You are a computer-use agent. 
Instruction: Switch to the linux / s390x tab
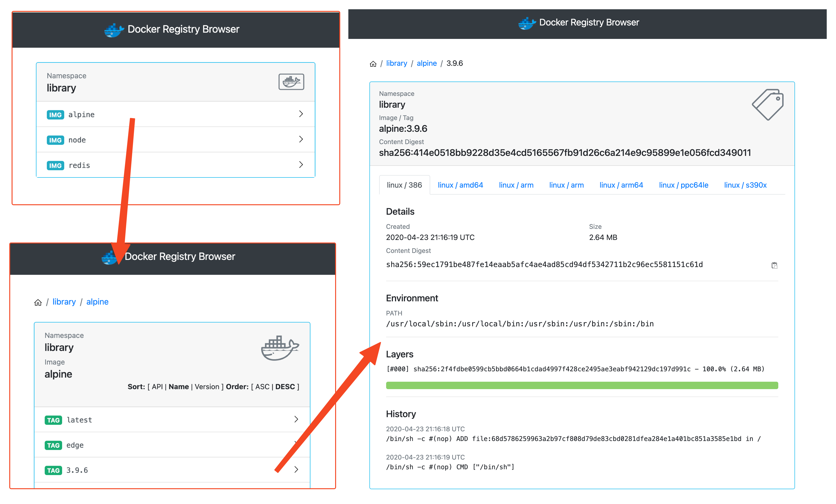[745, 185]
